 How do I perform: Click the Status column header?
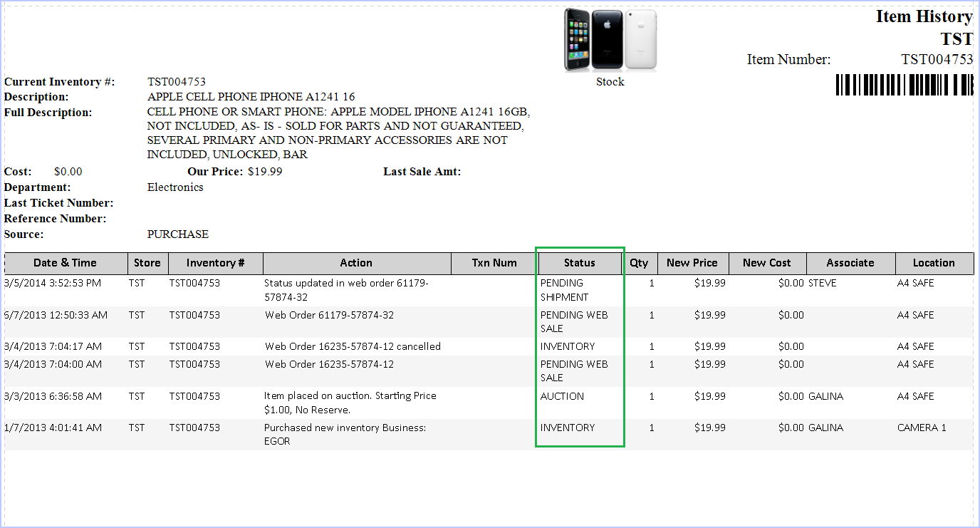580,263
